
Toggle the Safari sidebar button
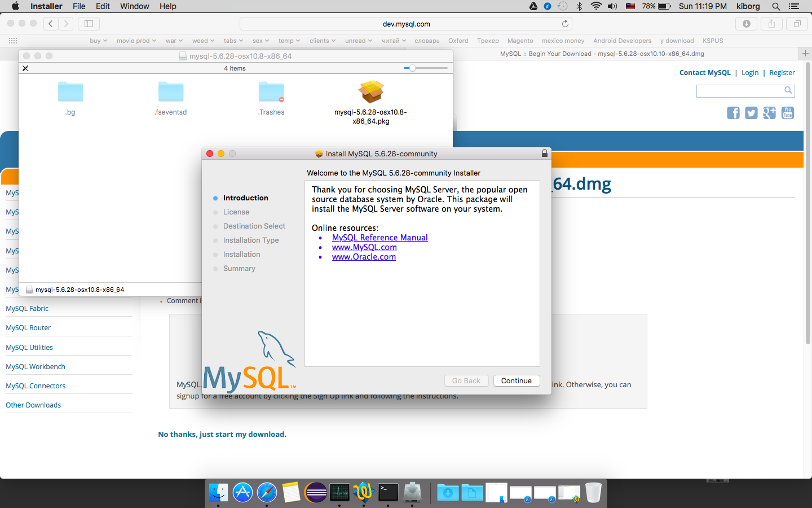coord(89,24)
